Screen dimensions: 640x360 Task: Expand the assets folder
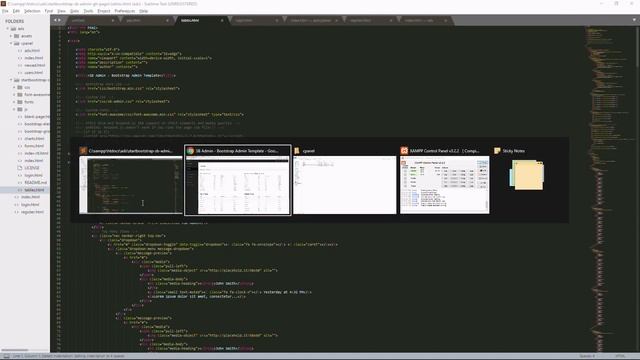point(11,36)
